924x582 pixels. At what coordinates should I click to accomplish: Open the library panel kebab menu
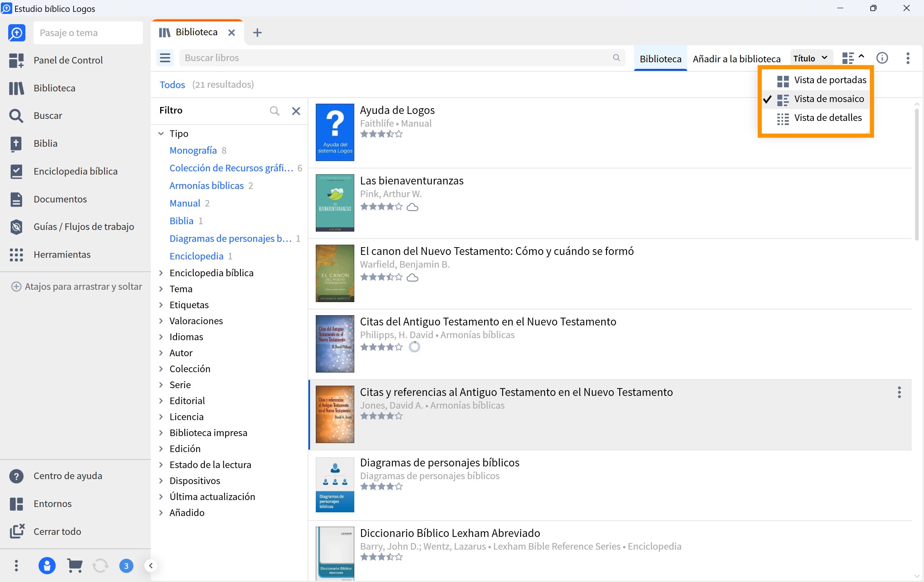(x=908, y=58)
